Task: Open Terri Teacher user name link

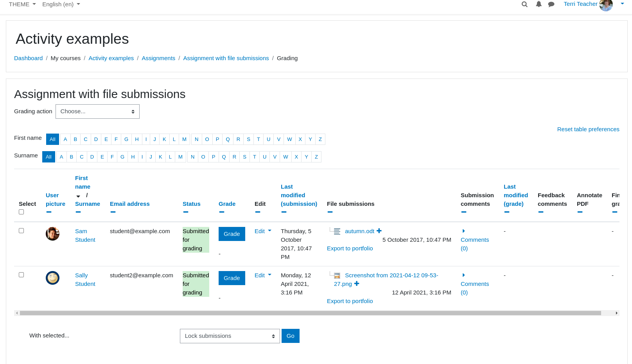Action: (x=580, y=4)
